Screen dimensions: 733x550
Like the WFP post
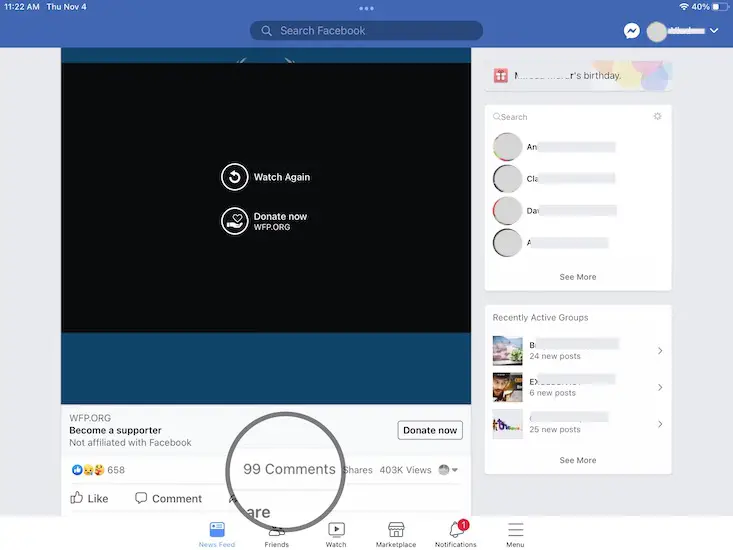pyautogui.click(x=89, y=498)
